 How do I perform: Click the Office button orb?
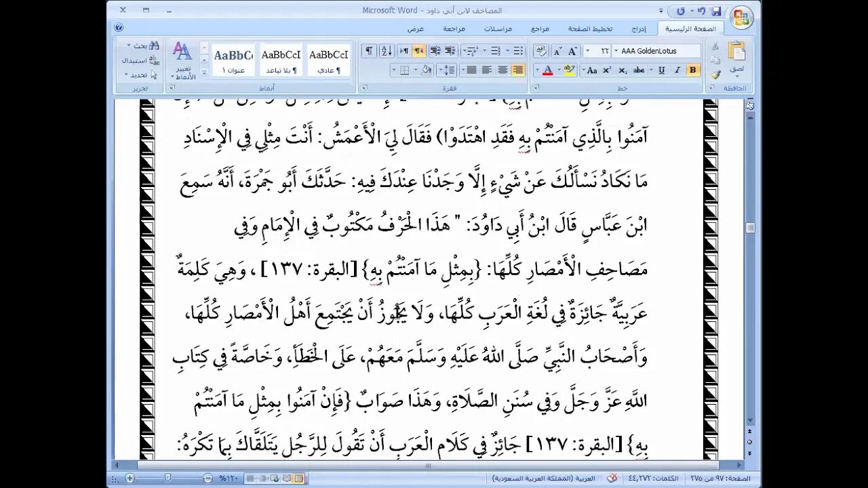tap(742, 19)
